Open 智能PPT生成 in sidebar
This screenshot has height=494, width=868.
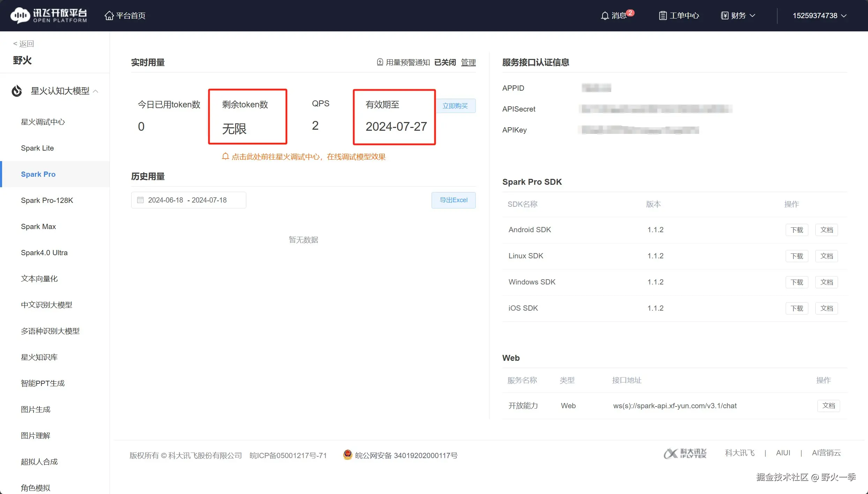(43, 383)
